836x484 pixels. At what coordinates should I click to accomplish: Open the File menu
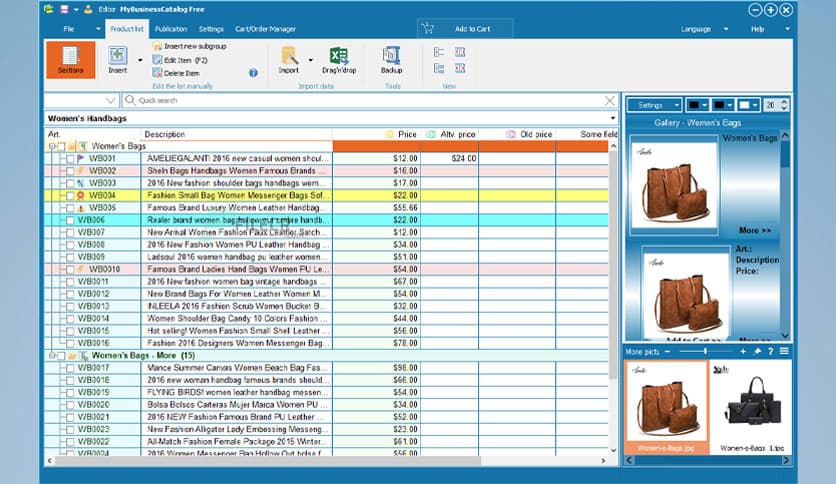[69, 29]
